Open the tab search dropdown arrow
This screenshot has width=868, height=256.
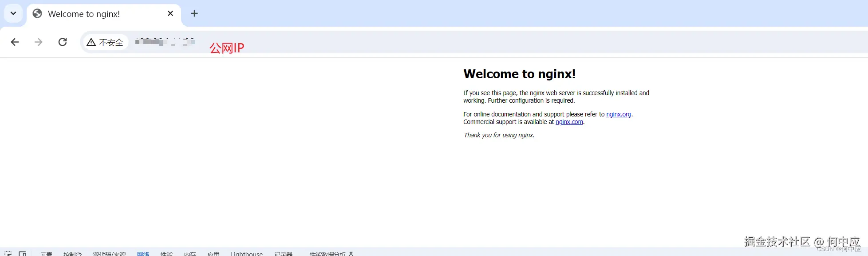tap(13, 13)
